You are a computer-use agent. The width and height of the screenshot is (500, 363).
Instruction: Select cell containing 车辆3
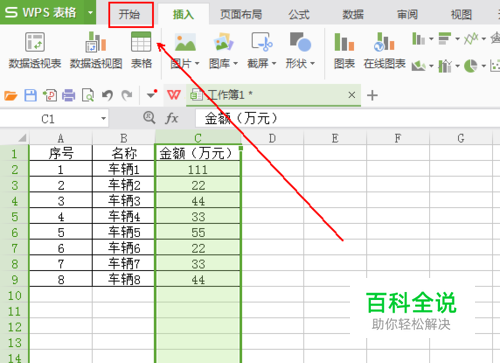124,201
